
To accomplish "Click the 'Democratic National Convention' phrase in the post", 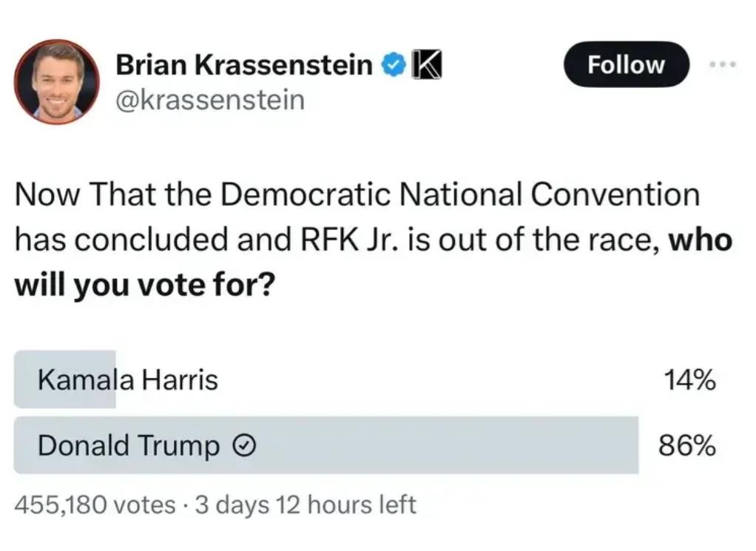I will point(460,195).
